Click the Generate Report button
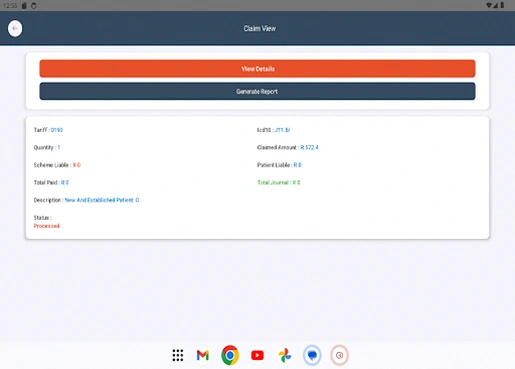515x369 pixels. click(257, 91)
